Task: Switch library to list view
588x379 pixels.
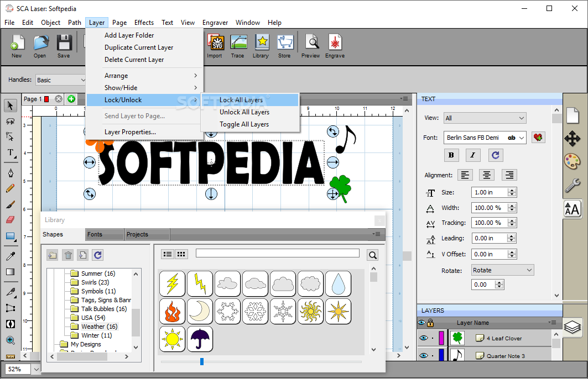Action: [168, 254]
